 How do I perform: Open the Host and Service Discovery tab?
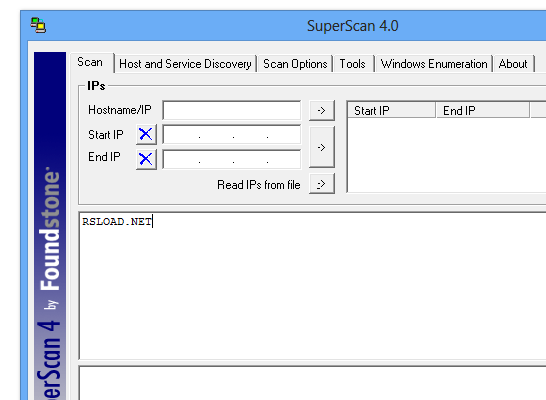coord(185,64)
